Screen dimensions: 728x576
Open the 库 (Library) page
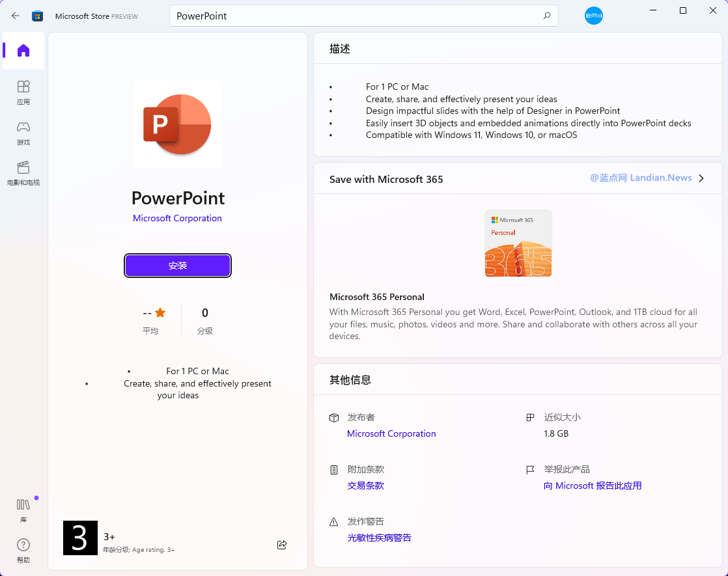23,510
